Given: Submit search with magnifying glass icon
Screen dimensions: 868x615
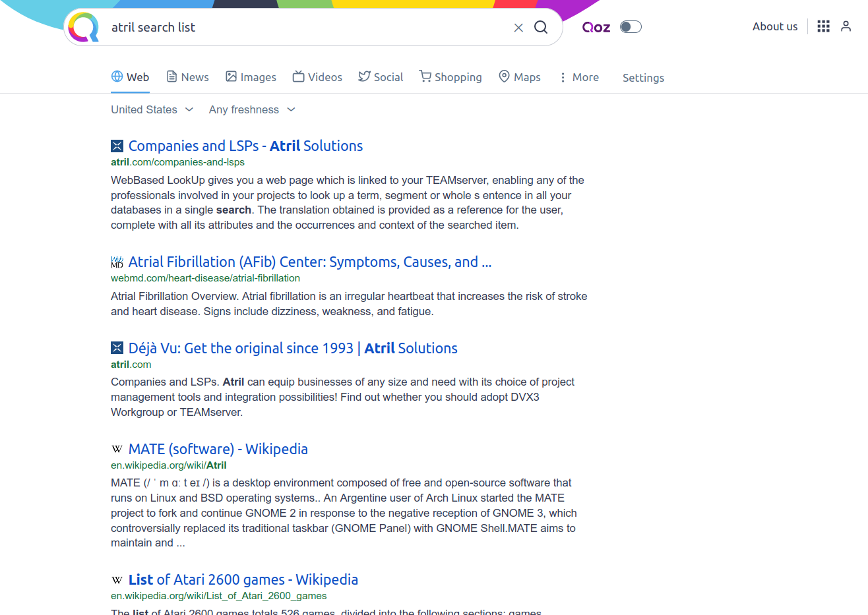Looking at the screenshot, I should 541,27.
